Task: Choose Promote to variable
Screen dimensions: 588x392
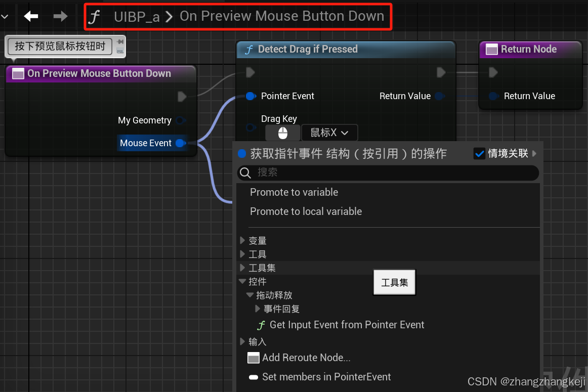Action: [294, 192]
